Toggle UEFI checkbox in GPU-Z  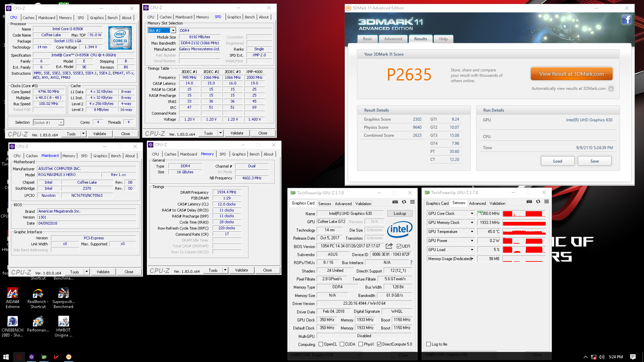(399, 246)
